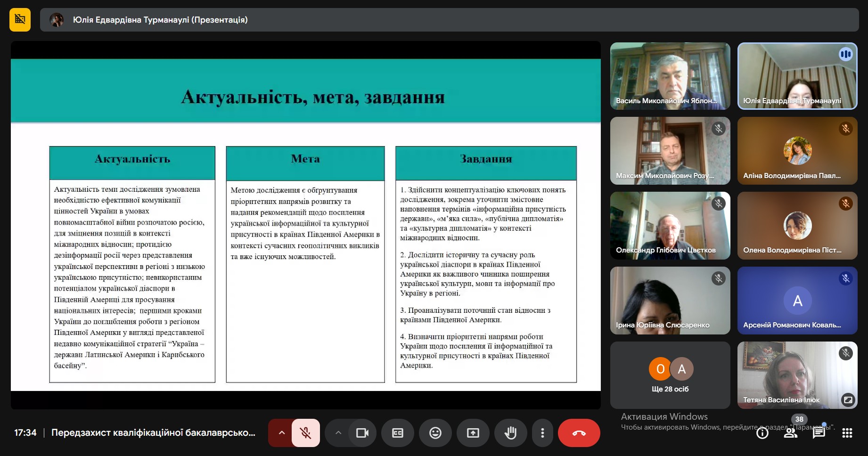Image resolution: width=868 pixels, height=456 pixels.
Task: Click the shared presentation slide
Action: coord(305,225)
